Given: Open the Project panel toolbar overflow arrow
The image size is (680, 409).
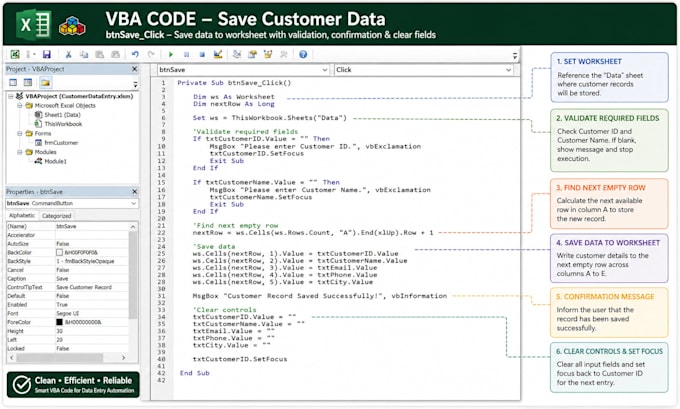Looking at the screenshot, I should click(x=135, y=84).
